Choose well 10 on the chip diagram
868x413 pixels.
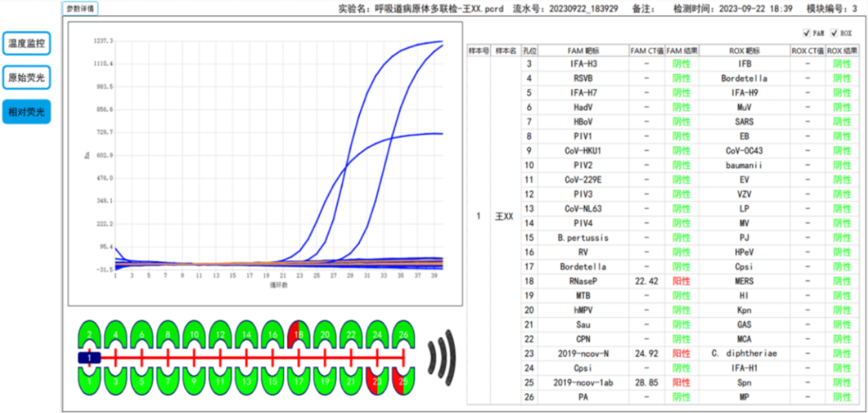click(194, 334)
